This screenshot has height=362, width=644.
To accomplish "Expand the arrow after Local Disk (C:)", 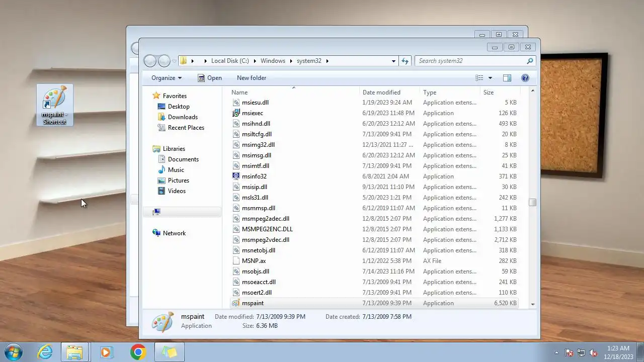I will (x=255, y=61).
